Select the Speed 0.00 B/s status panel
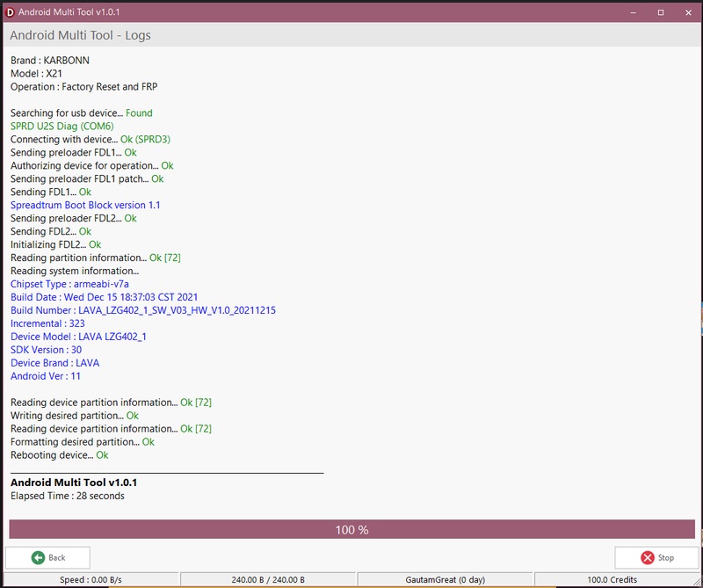 [x=91, y=580]
